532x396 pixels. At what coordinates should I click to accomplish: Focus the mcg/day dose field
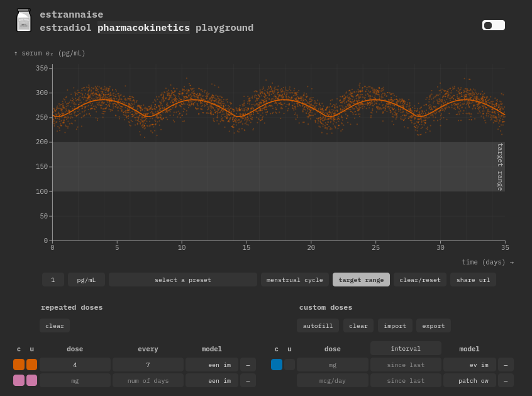[333, 381]
